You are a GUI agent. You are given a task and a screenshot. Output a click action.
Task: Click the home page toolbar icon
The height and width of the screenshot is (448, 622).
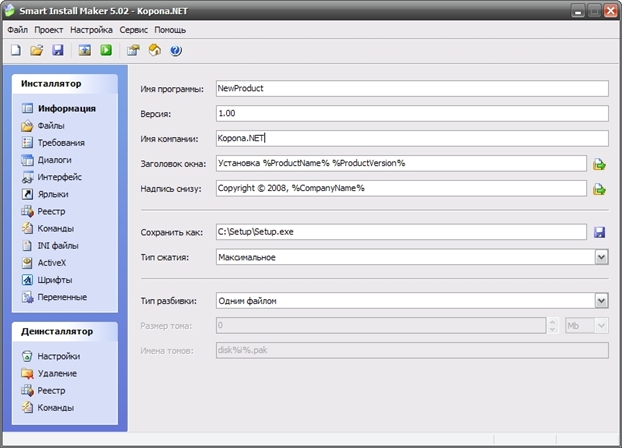pyautogui.click(x=155, y=50)
